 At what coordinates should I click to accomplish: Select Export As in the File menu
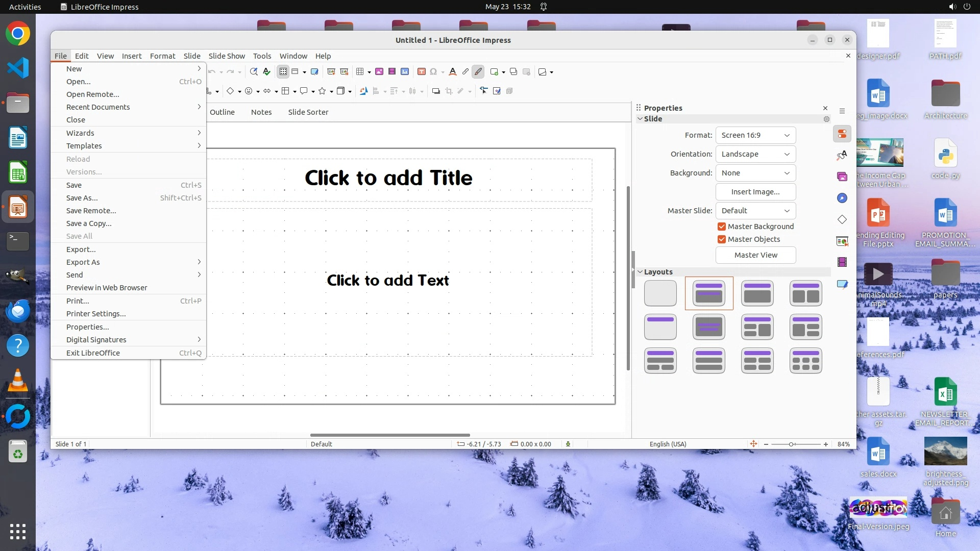[83, 262]
